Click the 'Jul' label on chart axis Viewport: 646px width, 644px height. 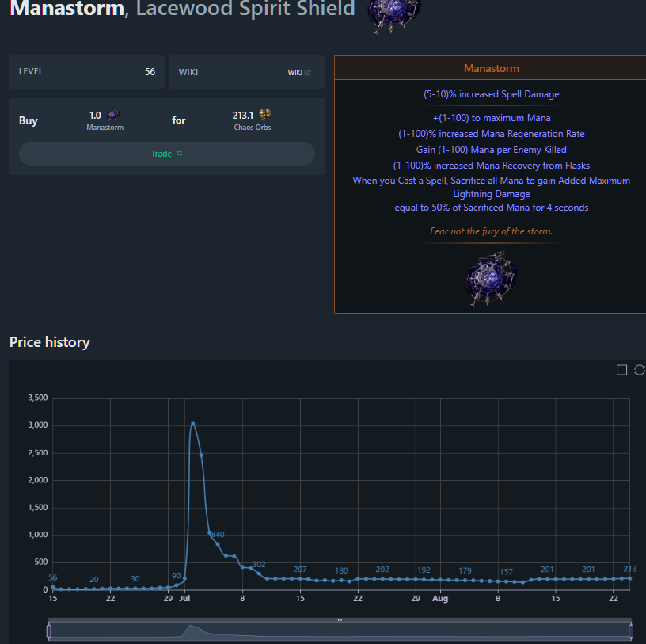click(x=184, y=598)
